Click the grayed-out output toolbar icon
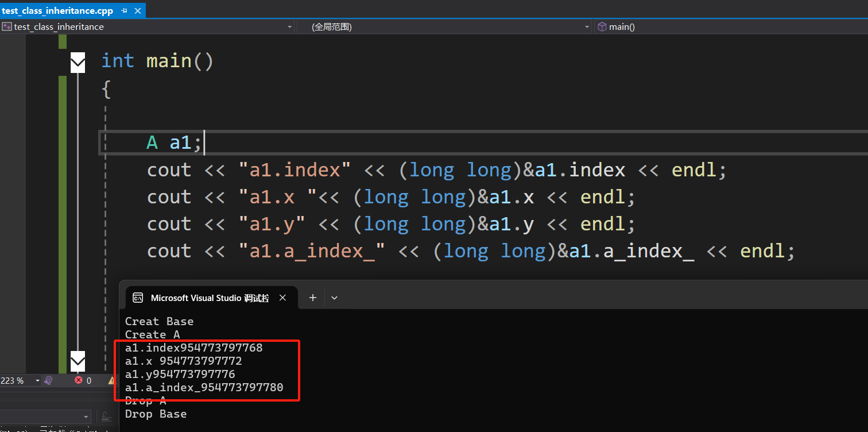Screen dimensions: 868x432 pyautogui.click(x=106, y=416)
